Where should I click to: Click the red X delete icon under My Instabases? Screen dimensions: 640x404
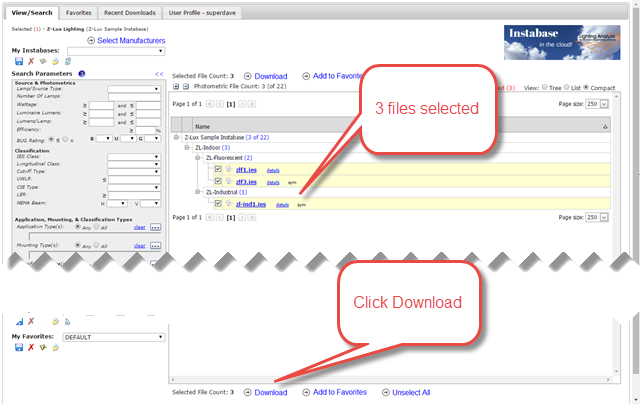31,61
